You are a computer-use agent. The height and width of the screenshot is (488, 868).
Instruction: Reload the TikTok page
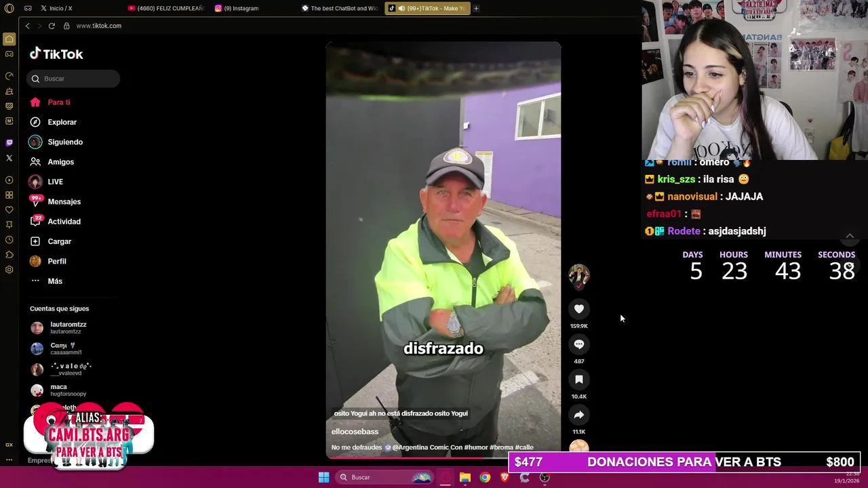tap(52, 26)
